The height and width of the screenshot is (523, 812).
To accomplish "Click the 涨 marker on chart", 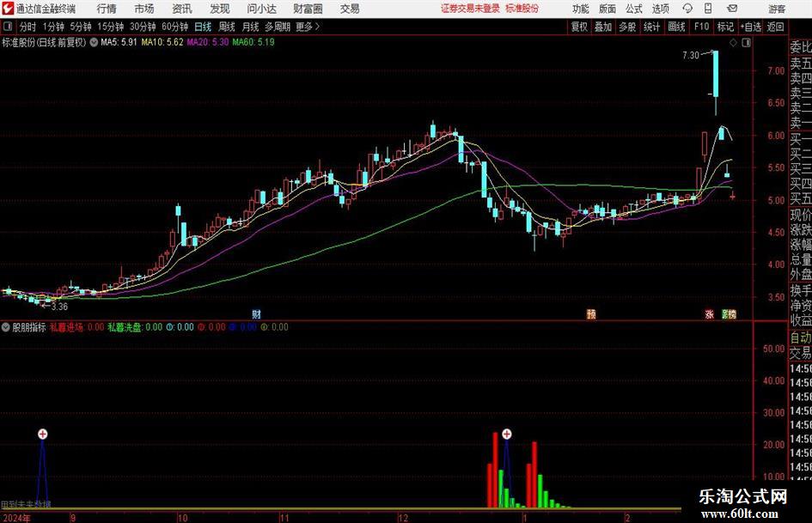I will click(x=710, y=314).
